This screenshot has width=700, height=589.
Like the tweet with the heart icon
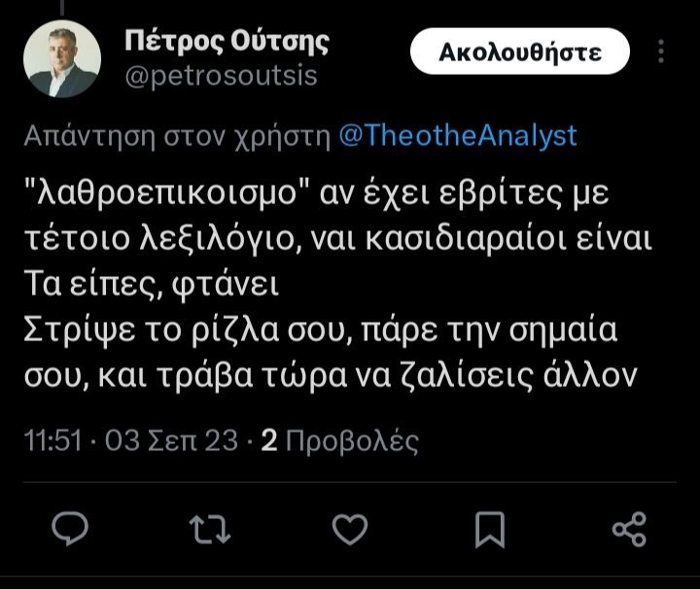tap(349, 530)
